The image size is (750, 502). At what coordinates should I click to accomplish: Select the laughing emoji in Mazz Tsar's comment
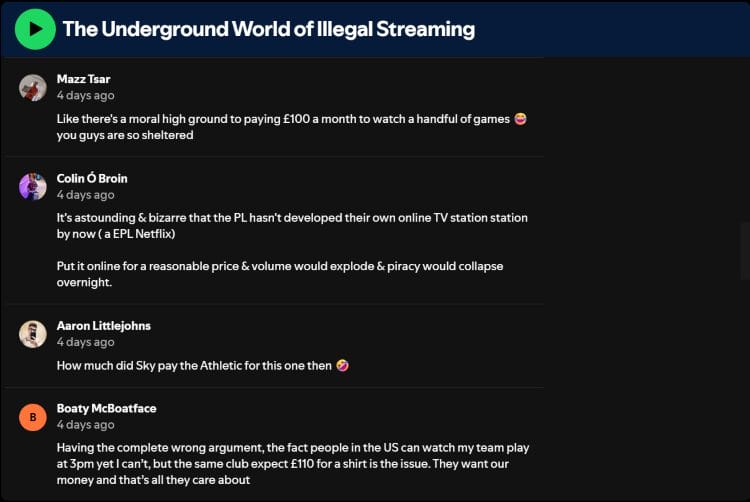click(520, 119)
